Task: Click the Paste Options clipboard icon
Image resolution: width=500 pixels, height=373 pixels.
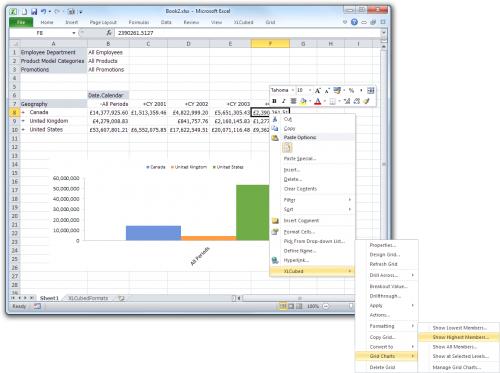Action: pyautogui.click(x=287, y=147)
